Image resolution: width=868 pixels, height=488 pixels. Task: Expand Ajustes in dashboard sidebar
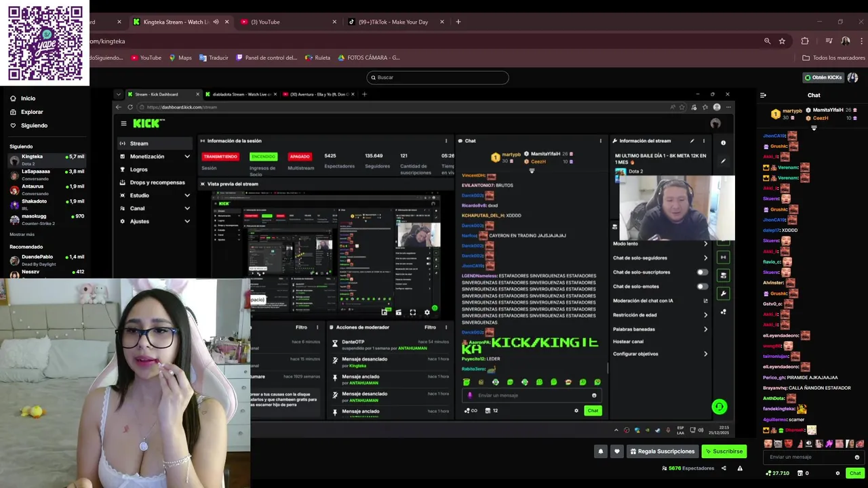[155, 222]
